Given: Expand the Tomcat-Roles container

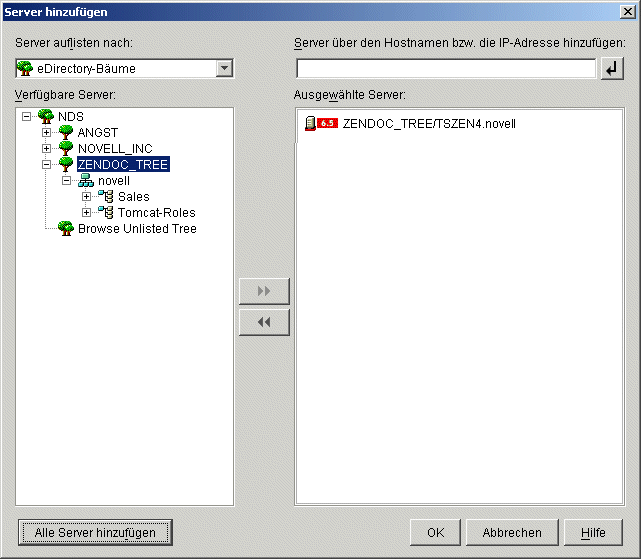Looking at the screenshot, I should (86, 212).
